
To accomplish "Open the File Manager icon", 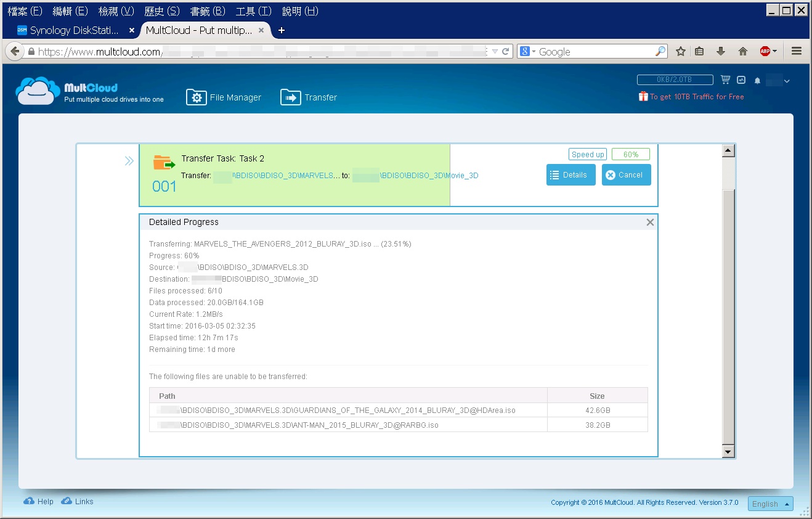I will tap(196, 97).
